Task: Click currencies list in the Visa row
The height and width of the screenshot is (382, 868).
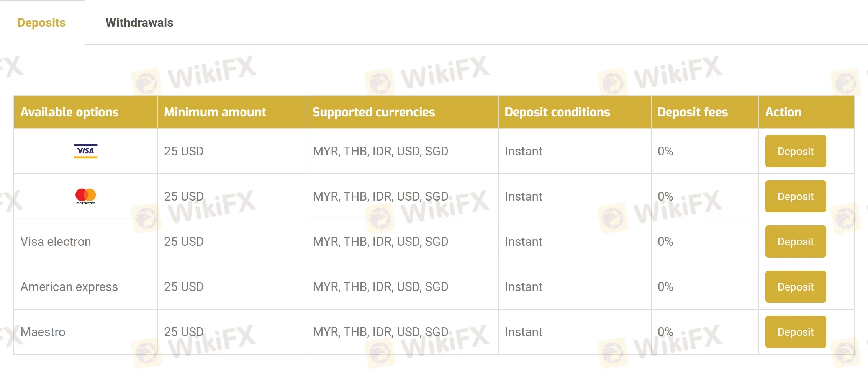Action: click(x=380, y=151)
